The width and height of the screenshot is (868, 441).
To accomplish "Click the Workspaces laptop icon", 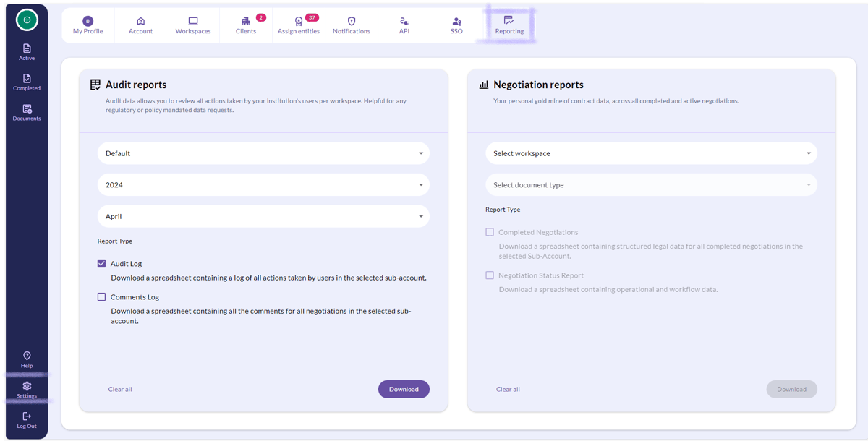I will (193, 21).
